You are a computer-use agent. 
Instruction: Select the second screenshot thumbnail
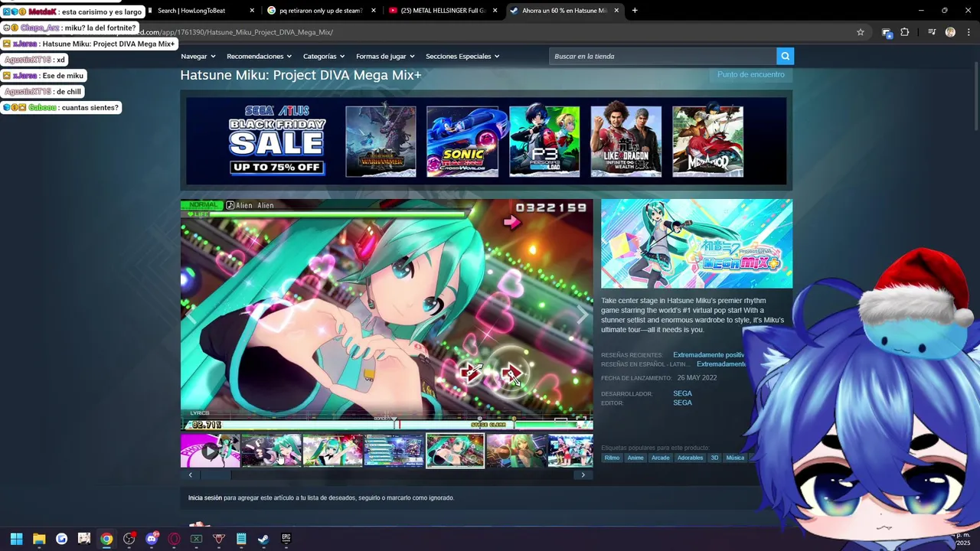pyautogui.click(x=271, y=451)
